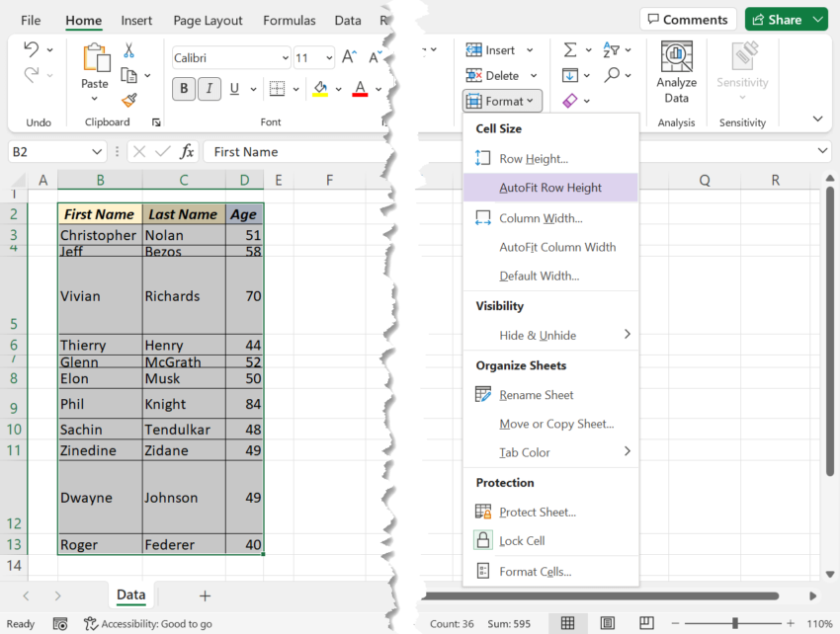
Task: Toggle bold formatting
Action: 182,88
